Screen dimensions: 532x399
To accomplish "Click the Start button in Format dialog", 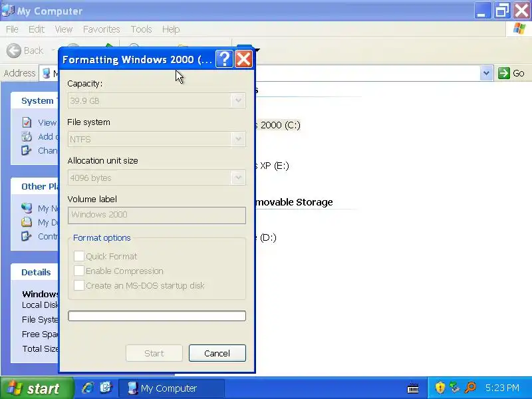I will pos(154,353).
